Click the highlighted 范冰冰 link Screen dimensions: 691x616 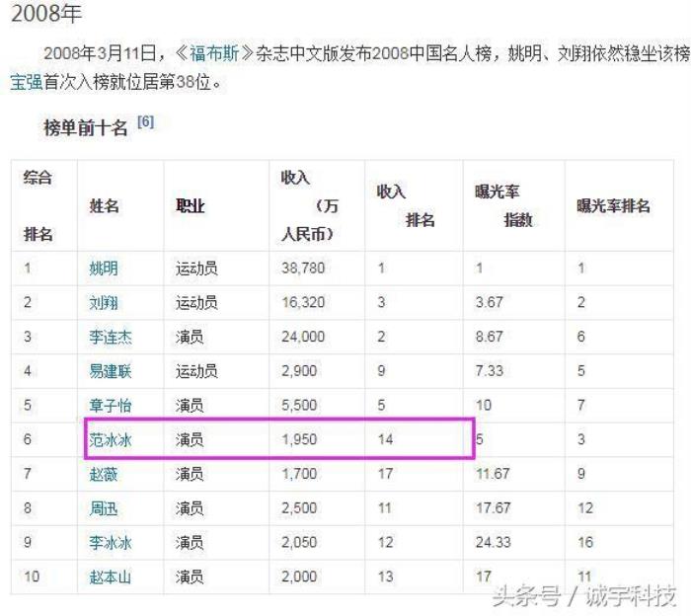[110, 439]
